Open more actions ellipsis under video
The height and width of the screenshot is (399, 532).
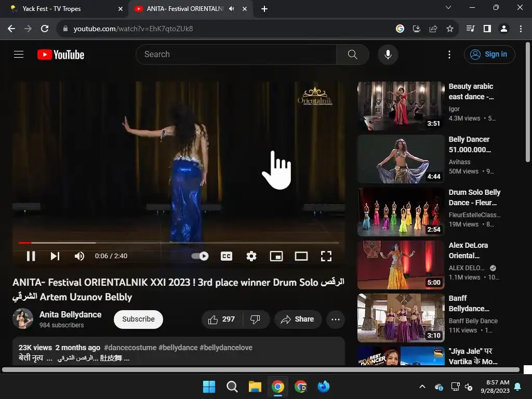pyautogui.click(x=335, y=320)
